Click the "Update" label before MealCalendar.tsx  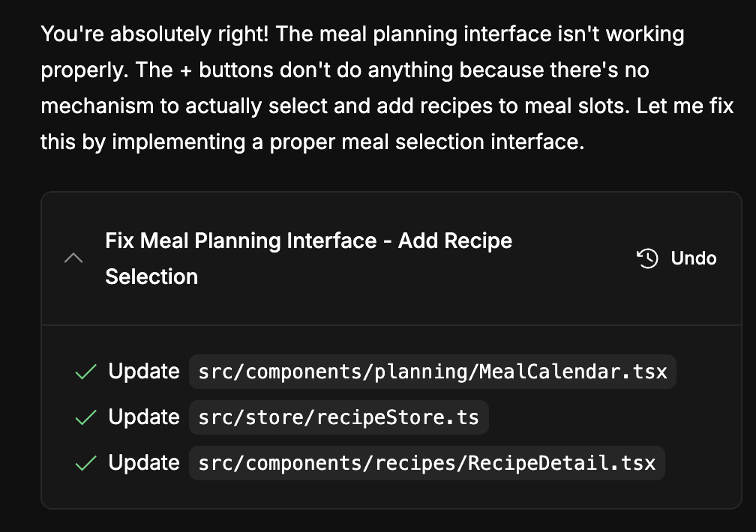144,372
